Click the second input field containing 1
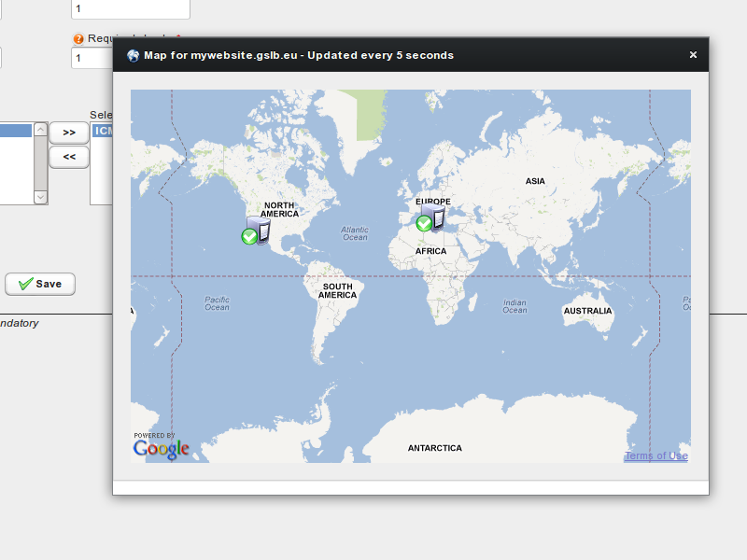Screen dimensions: 747x560 pyautogui.click(x=92, y=58)
